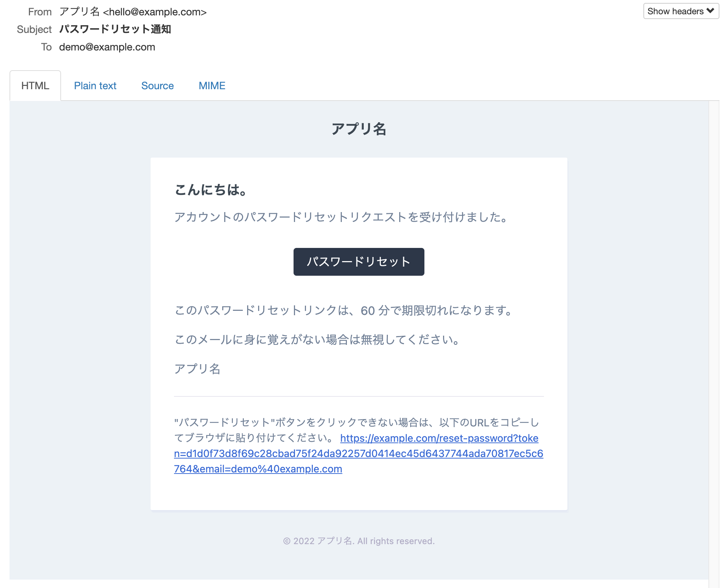726x588 pixels.
Task: Click the hello@example.com sender address
Action: click(155, 11)
